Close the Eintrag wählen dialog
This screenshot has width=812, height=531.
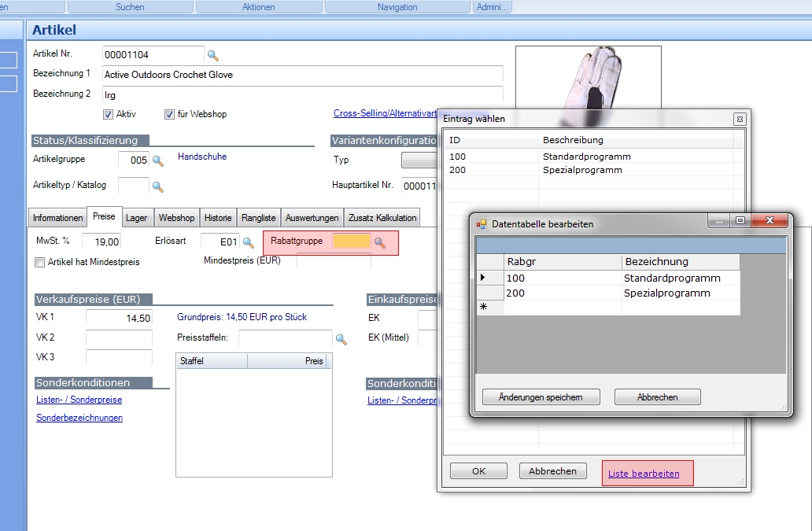(739, 119)
